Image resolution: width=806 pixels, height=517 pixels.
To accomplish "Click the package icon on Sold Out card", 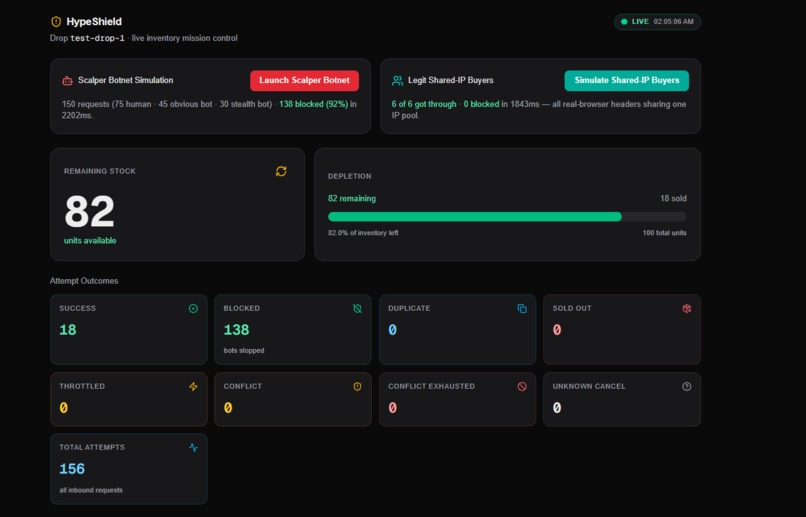I will pyautogui.click(x=686, y=308).
